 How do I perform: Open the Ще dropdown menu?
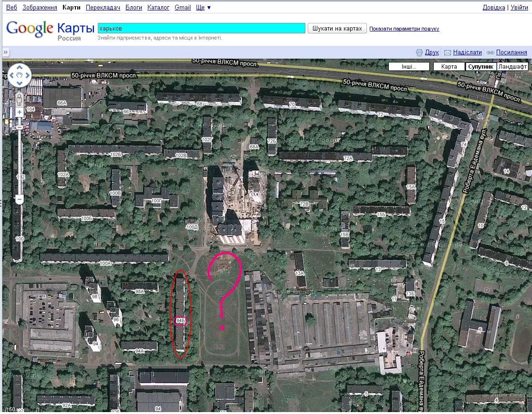tap(203, 8)
